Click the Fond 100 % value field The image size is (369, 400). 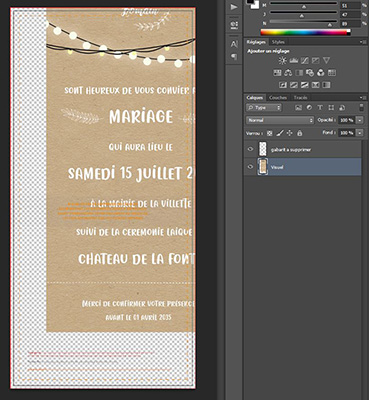click(347, 133)
